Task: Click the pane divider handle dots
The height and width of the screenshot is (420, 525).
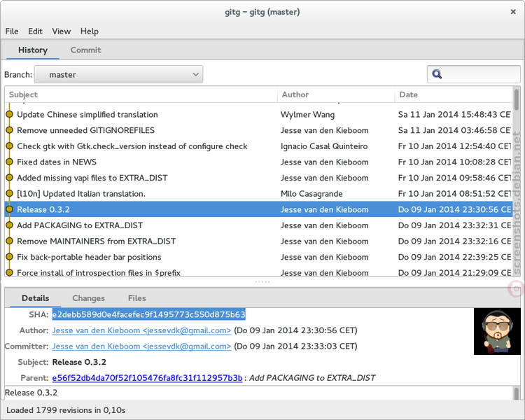Action: coord(262,282)
